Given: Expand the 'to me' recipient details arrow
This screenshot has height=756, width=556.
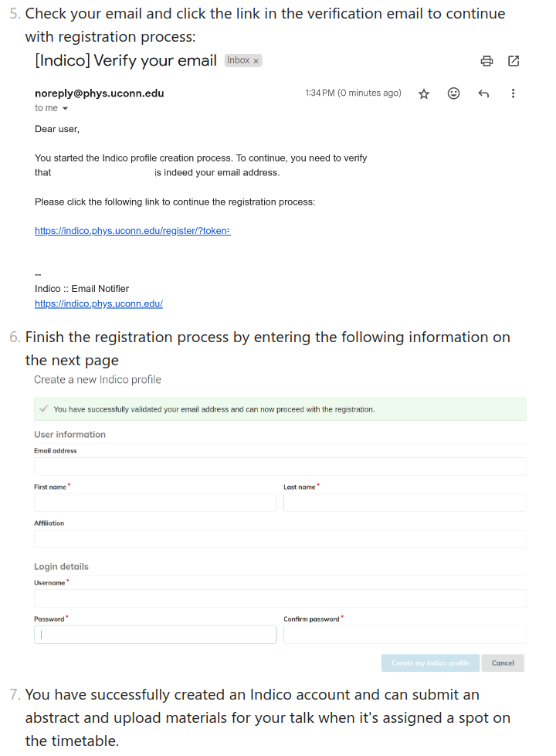Looking at the screenshot, I should coord(65,108).
